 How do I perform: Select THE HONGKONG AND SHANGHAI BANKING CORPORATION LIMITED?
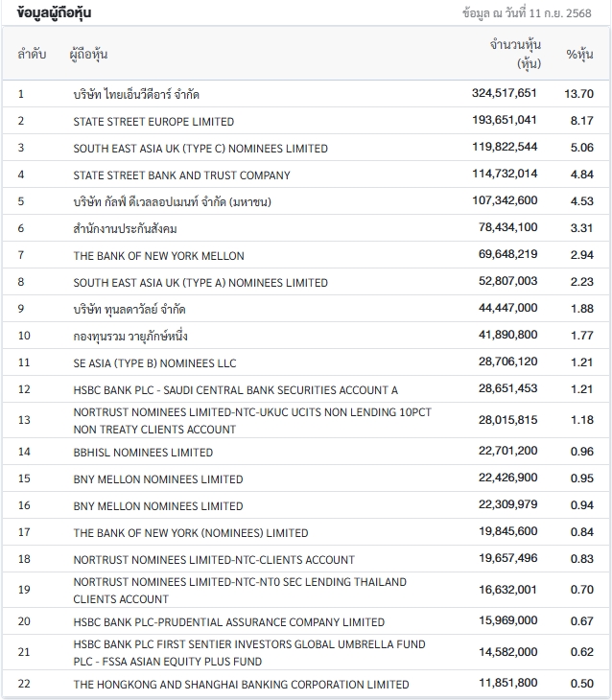[241, 685]
